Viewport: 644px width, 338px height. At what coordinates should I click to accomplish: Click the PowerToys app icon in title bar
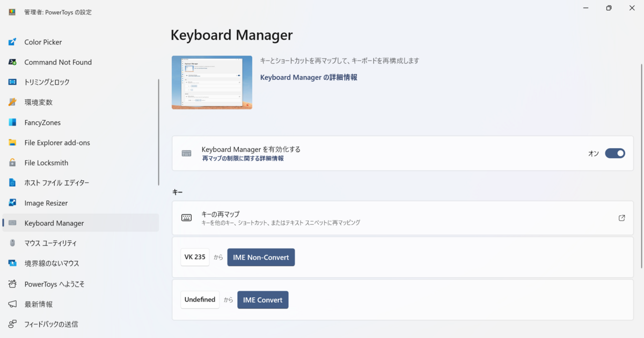pyautogui.click(x=12, y=12)
